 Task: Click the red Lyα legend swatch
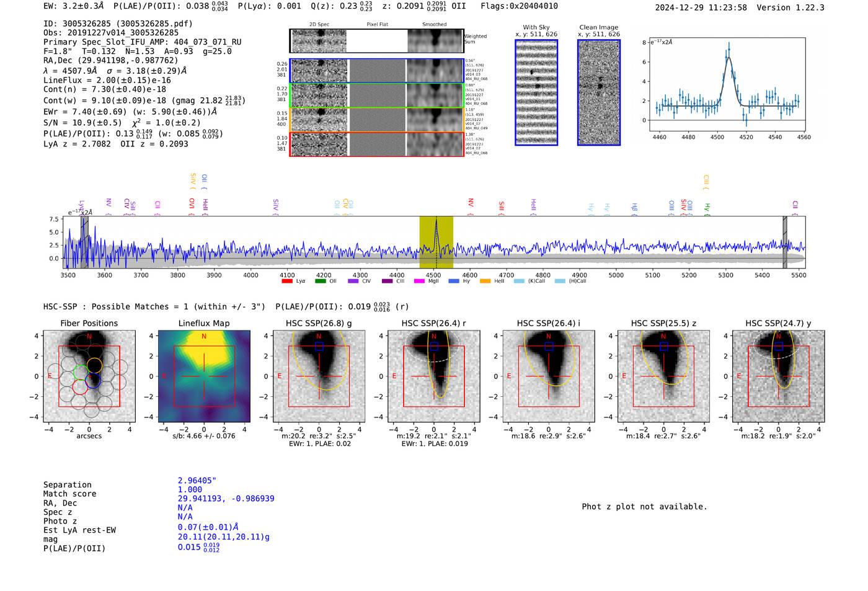(286, 281)
